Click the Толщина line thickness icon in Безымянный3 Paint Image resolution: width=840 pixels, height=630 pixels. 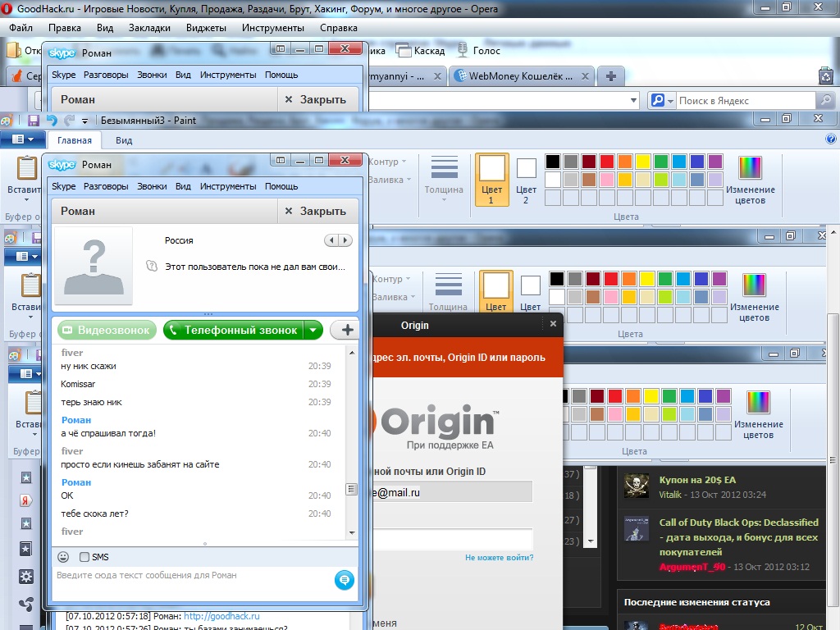pos(444,167)
